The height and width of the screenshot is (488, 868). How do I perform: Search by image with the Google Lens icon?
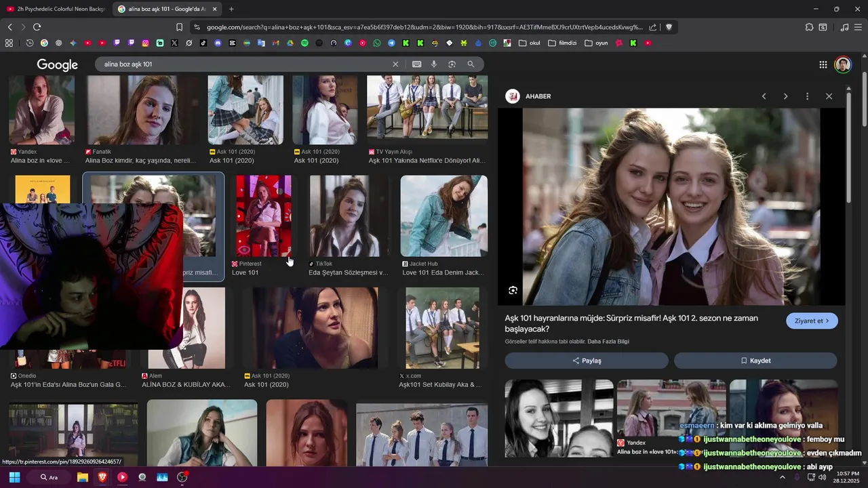click(452, 64)
